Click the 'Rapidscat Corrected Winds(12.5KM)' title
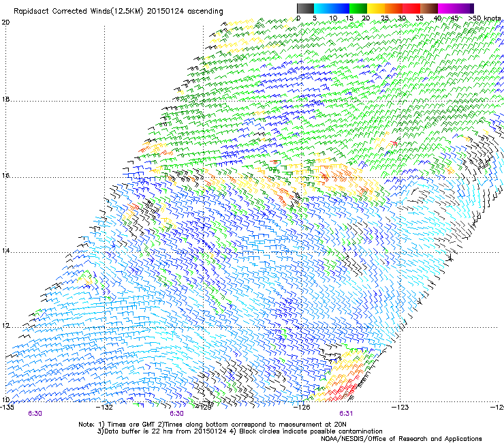504x443 pixels. [x=78, y=12]
